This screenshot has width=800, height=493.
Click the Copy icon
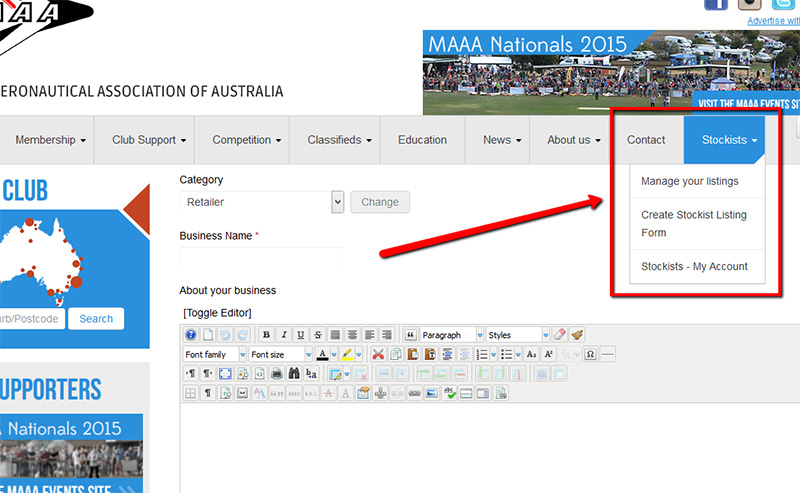coord(395,354)
